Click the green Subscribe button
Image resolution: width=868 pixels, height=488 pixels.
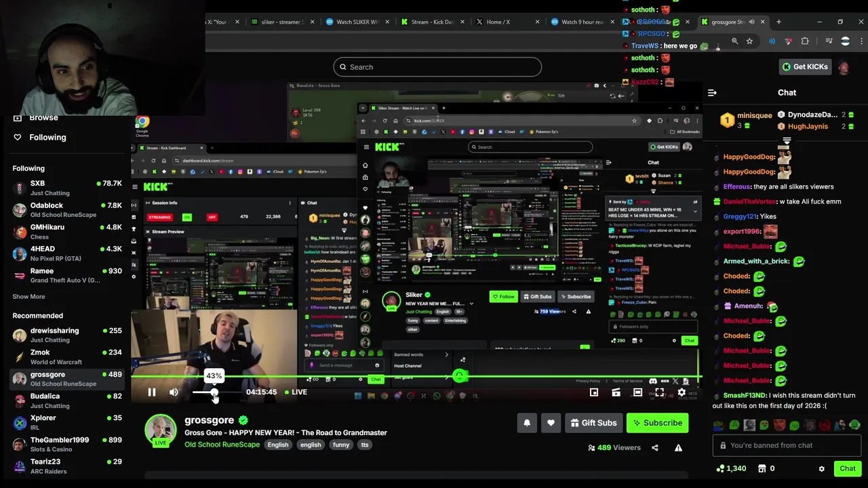657,423
